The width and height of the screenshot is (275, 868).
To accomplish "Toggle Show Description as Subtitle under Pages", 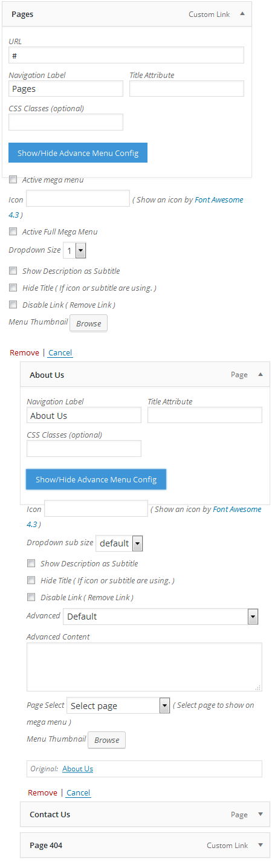I will [x=13, y=271].
